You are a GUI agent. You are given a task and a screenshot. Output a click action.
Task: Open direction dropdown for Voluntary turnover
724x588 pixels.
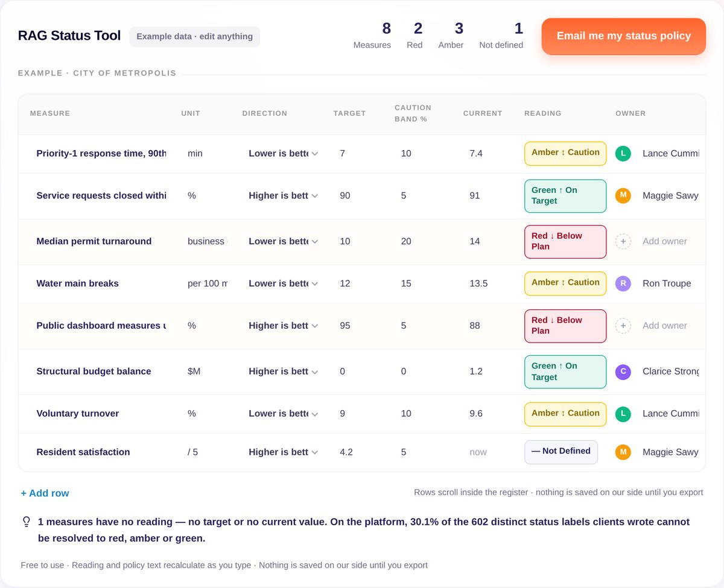click(283, 414)
